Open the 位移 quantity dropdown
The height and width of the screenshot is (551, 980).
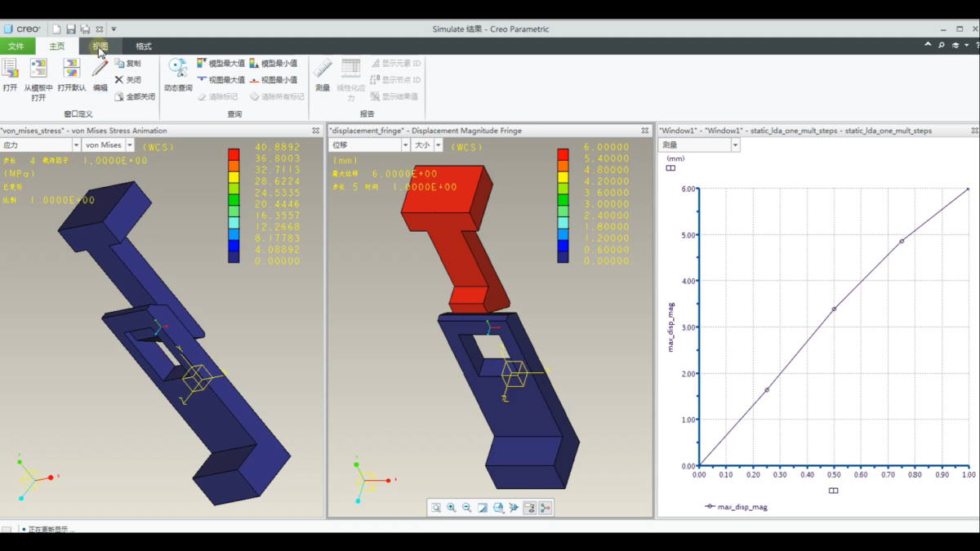point(406,145)
